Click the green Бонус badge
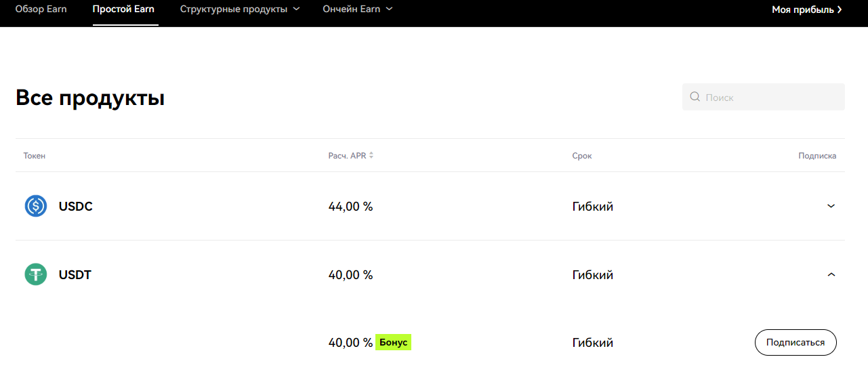The image size is (868, 376). point(394,343)
